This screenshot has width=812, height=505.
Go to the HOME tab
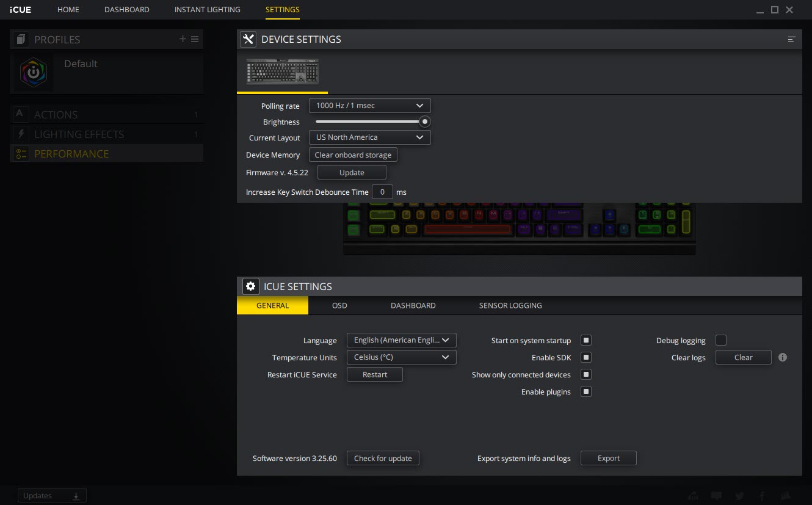click(x=68, y=10)
